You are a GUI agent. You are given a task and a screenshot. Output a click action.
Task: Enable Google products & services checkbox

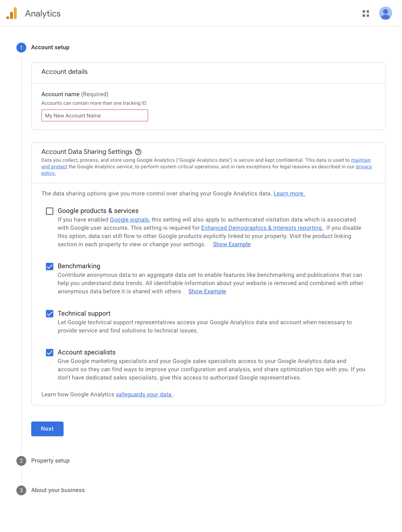click(x=50, y=211)
